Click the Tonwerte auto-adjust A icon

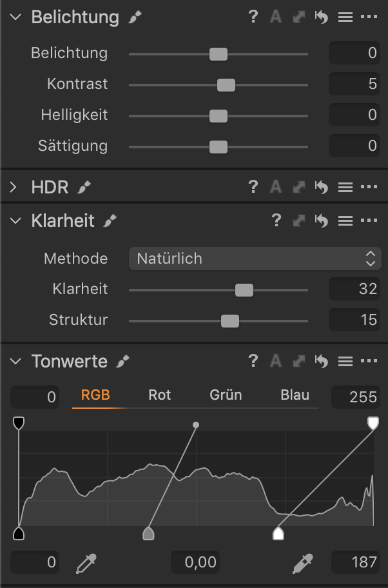click(x=276, y=361)
